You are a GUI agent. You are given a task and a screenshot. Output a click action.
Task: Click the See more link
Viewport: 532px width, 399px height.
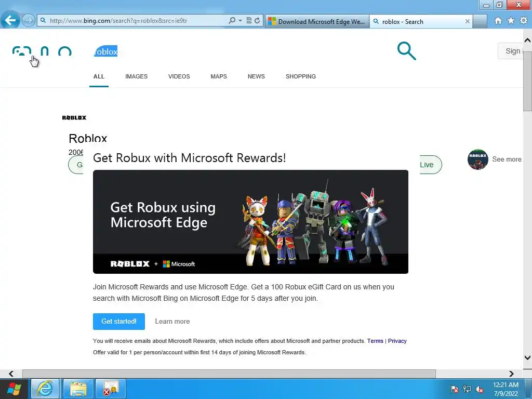pos(507,159)
